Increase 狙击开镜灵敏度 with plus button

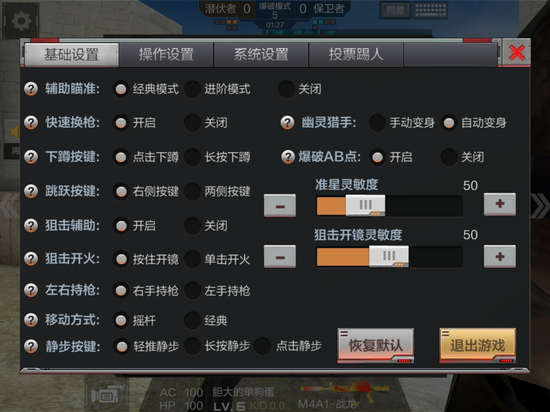pyautogui.click(x=500, y=257)
